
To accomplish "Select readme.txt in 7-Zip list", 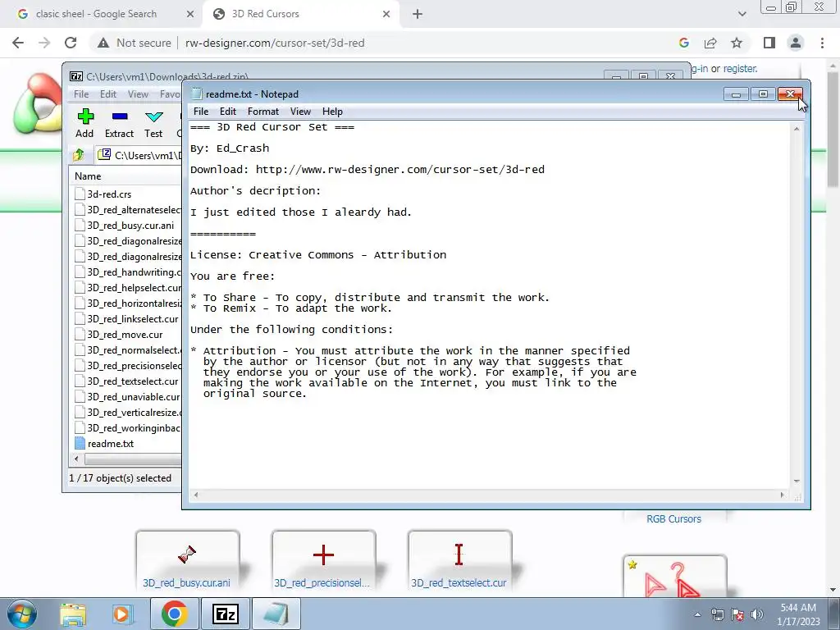I will point(111,444).
